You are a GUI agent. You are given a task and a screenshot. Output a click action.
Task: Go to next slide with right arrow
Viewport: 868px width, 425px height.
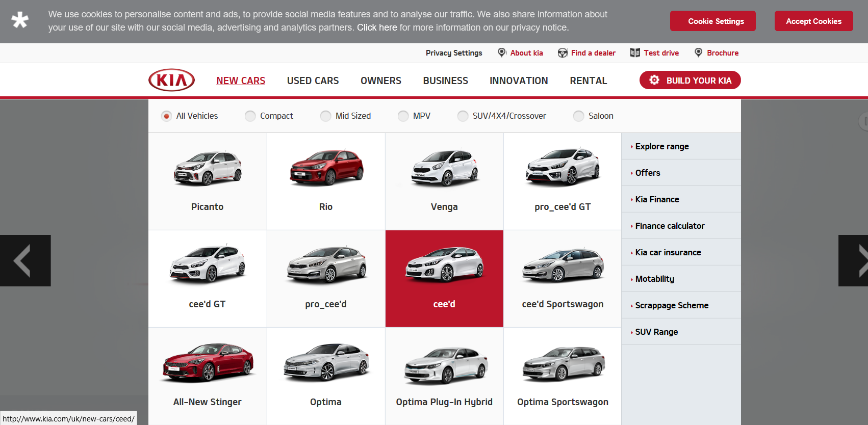[853, 260]
